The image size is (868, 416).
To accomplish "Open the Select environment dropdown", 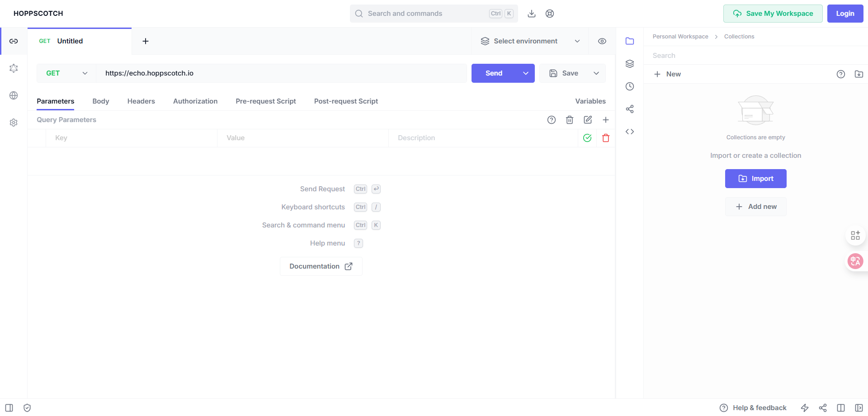I will [530, 41].
